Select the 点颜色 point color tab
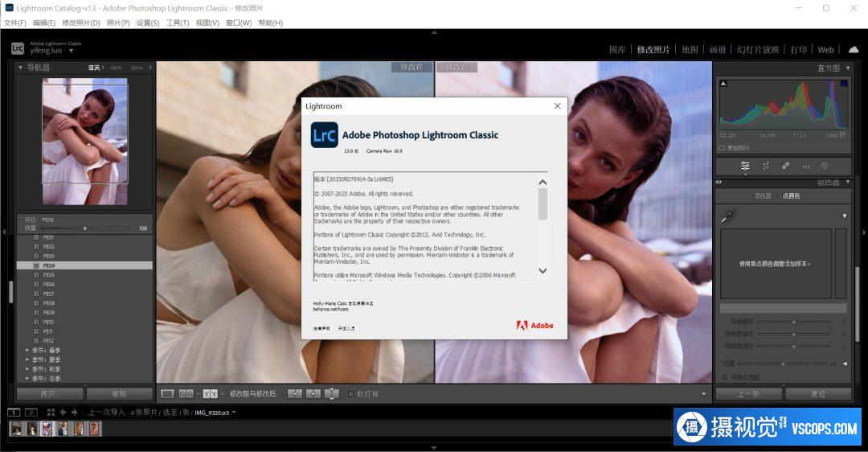The image size is (868, 452). tap(791, 195)
